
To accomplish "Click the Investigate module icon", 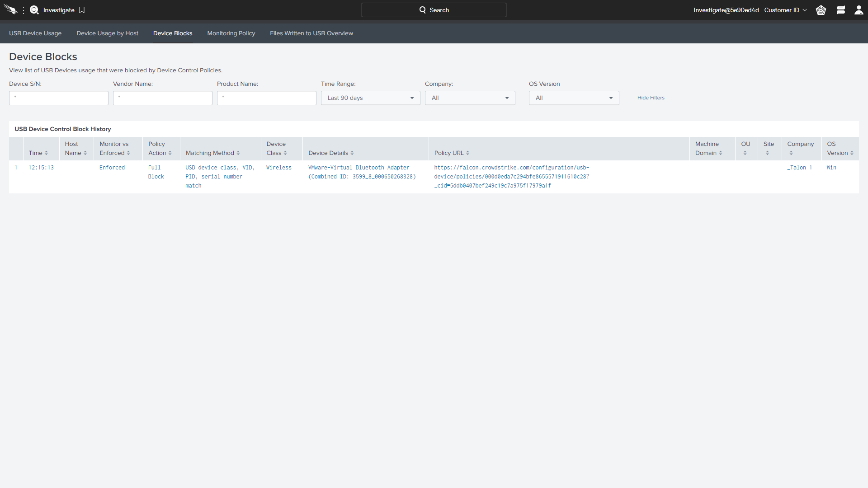I will 34,10.
